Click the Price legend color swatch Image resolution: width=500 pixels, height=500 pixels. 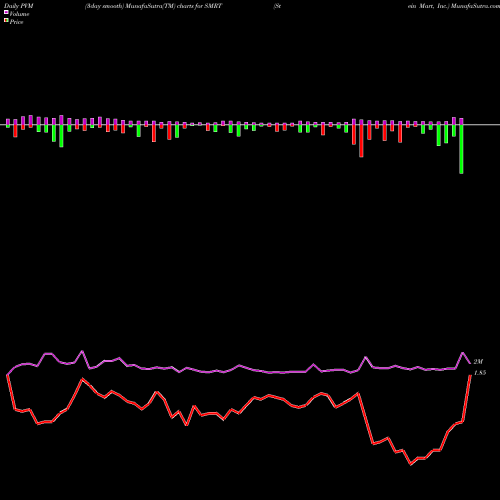click(x=6, y=20)
